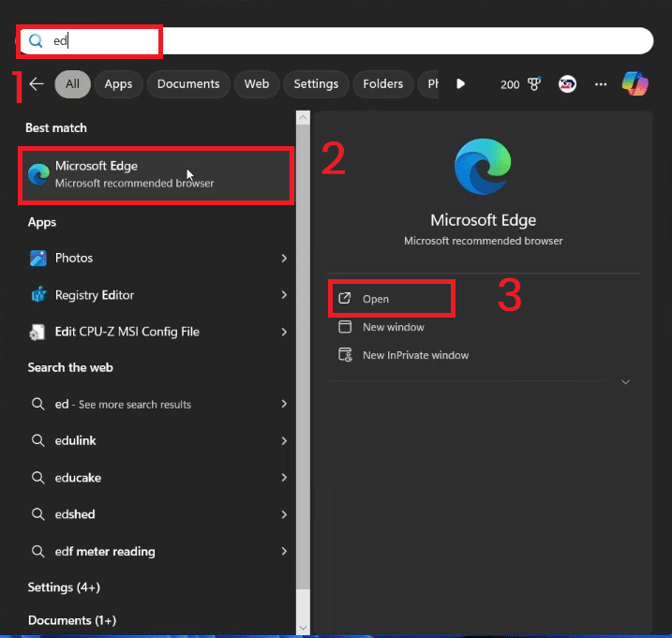The width and height of the screenshot is (672, 638).
Task: Click the results list scrollbar down arrow
Action: coord(303,627)
